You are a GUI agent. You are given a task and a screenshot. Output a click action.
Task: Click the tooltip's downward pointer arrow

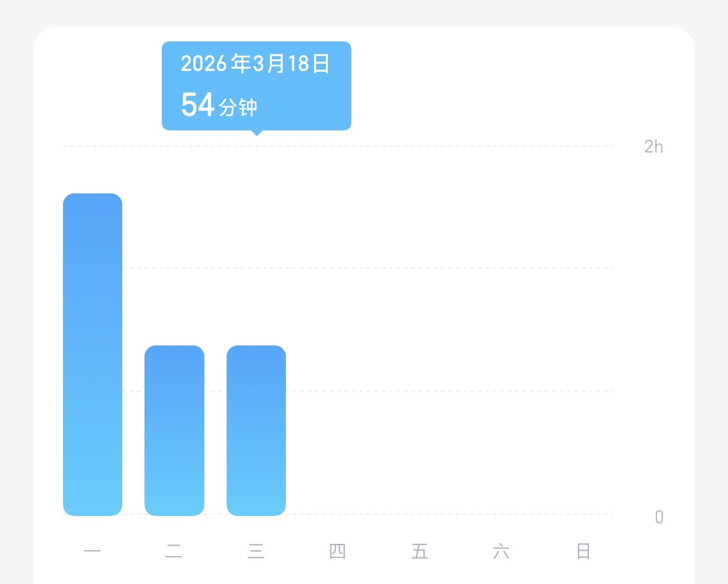click(257, 132)
